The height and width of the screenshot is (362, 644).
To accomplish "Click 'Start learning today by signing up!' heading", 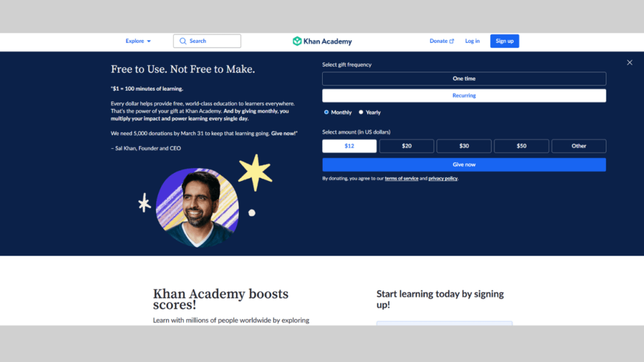I will click(x=440, y=299).
